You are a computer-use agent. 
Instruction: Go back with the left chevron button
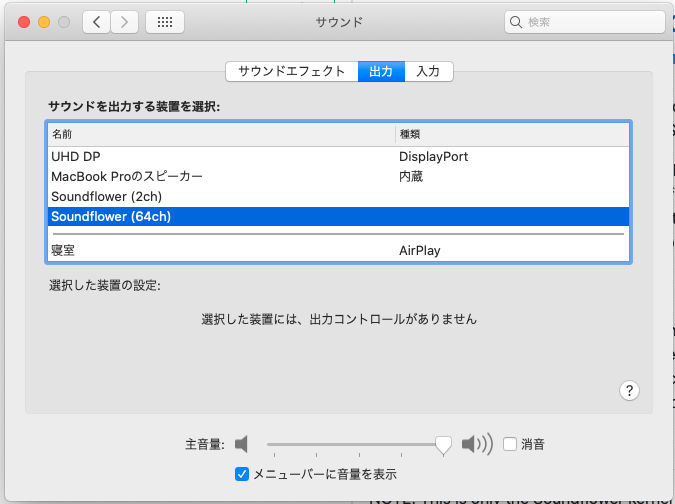pos(96,22)
